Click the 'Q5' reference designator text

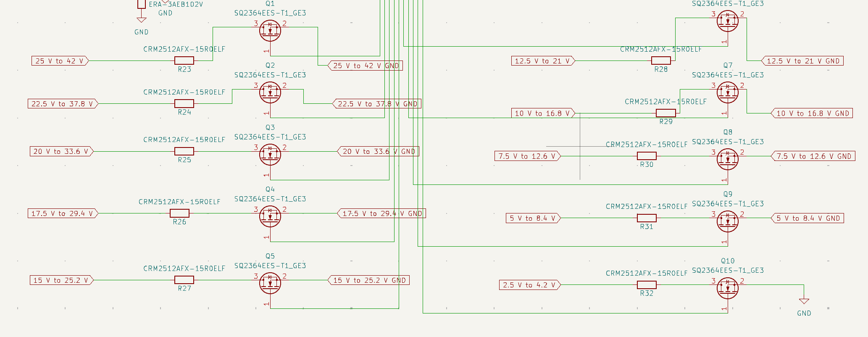[x=270, y=256]
